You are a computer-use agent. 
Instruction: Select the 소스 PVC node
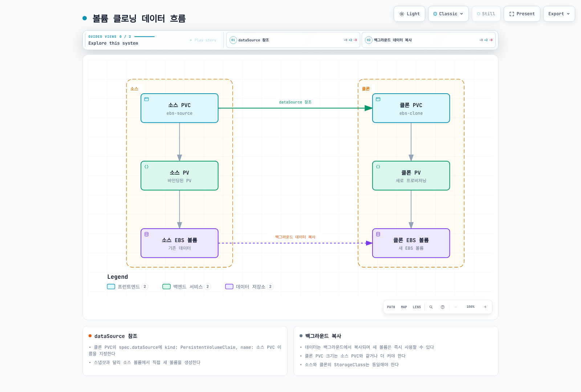(x=179, y=108)
